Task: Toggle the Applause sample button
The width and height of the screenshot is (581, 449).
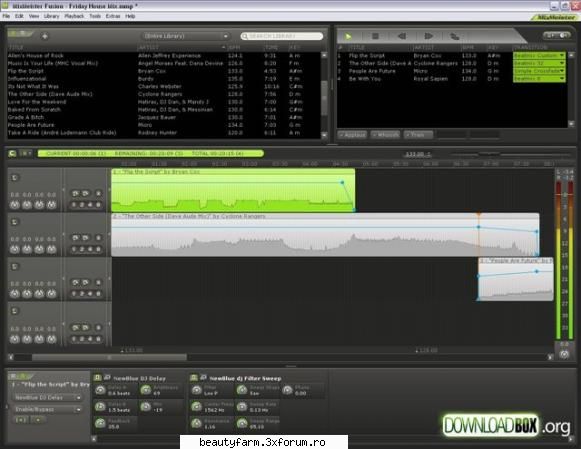Action: (352, 135)
